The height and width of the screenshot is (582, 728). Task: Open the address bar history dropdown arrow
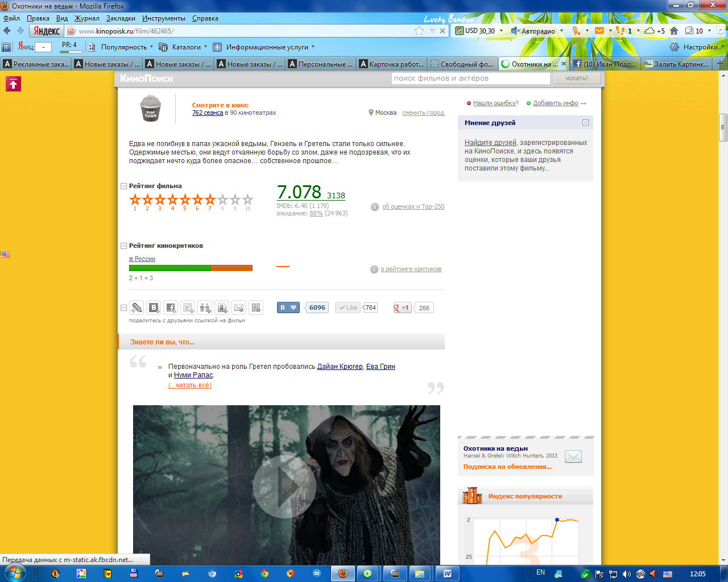[432, 31]
